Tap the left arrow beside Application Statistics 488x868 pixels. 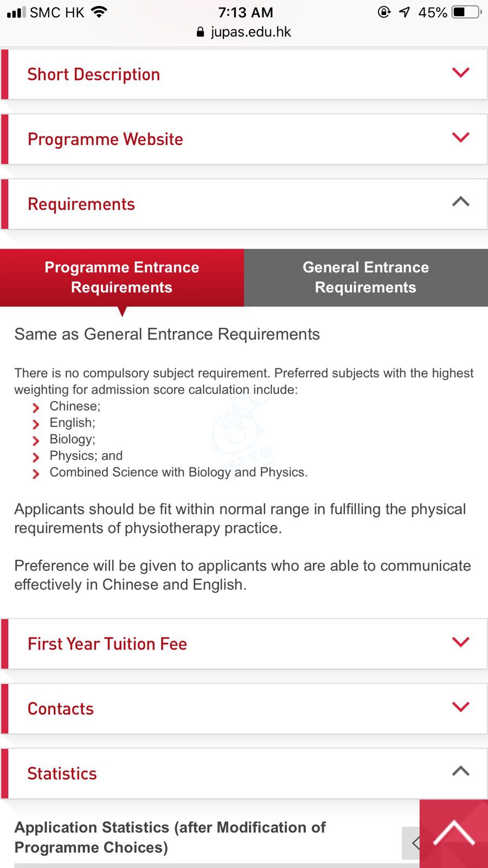(x=413, y=843)
